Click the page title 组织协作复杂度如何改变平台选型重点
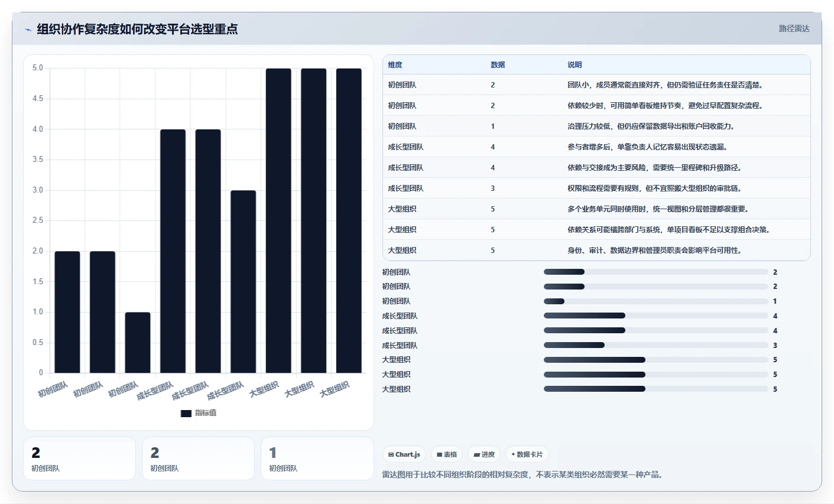Image resolution: width=834 pixels, height=504 pixels. pos(137,29)
